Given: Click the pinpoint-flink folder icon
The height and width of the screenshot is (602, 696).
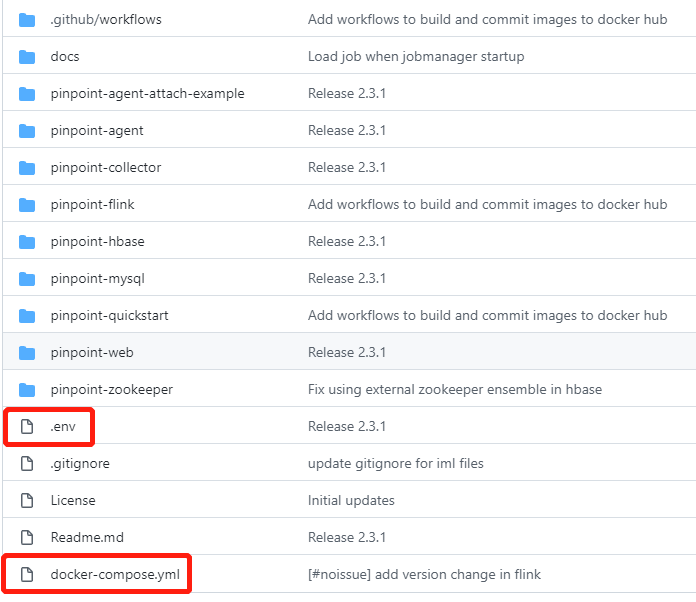Looking at the screenshot, I should (x=27, y=205).
